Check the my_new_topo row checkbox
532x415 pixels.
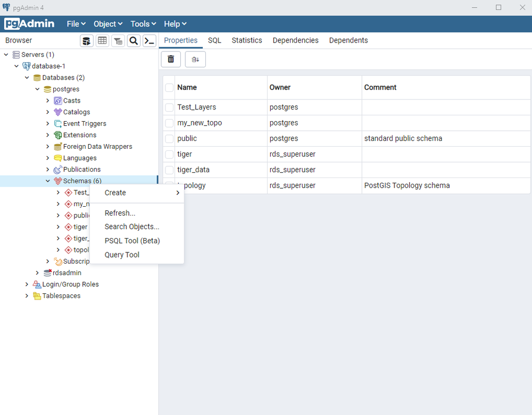tap(169, 123)
